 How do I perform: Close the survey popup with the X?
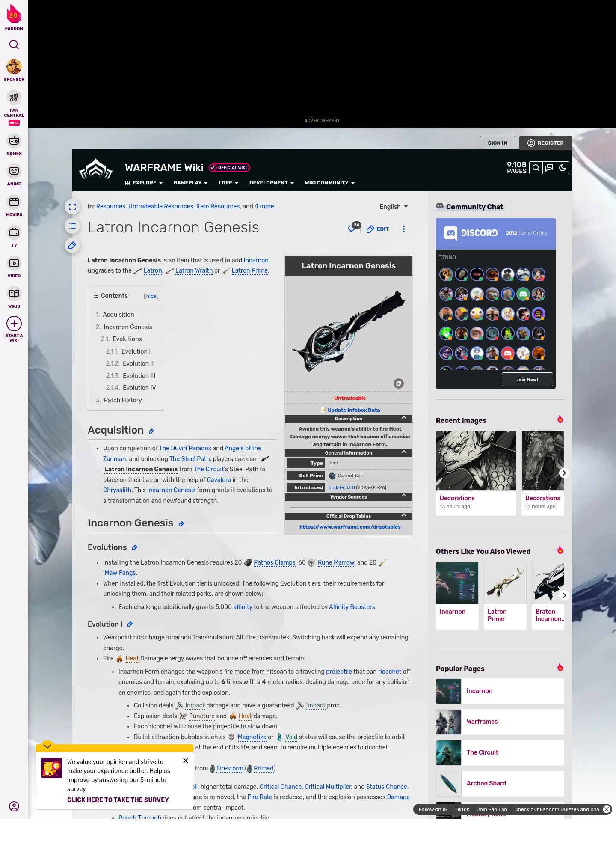[185, 761]
